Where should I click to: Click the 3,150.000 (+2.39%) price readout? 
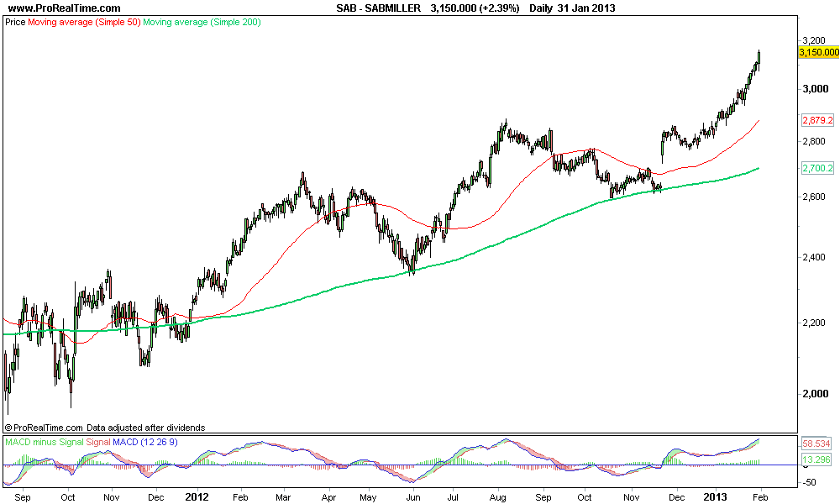pos(475,8)
